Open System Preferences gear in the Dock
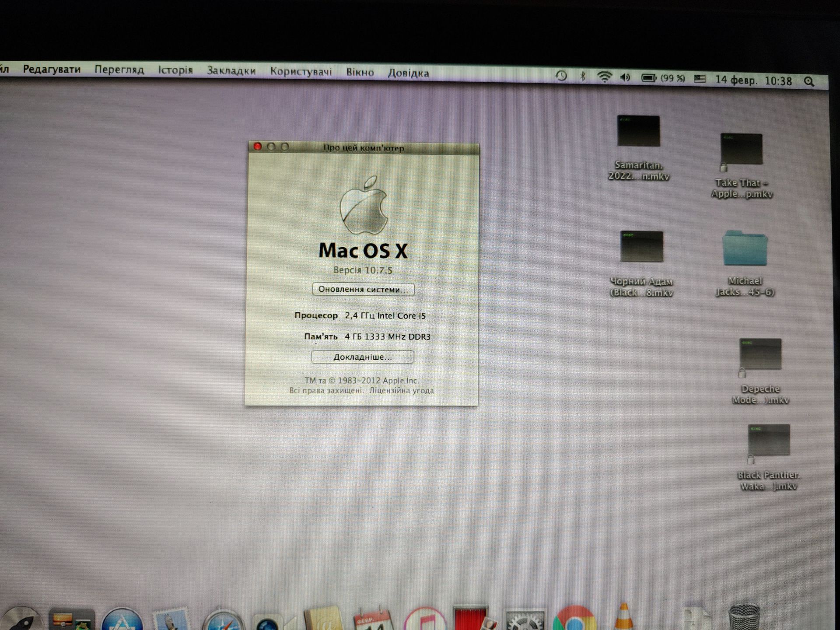Viewport: 840px width, 630px height. (x=525, y=619)
